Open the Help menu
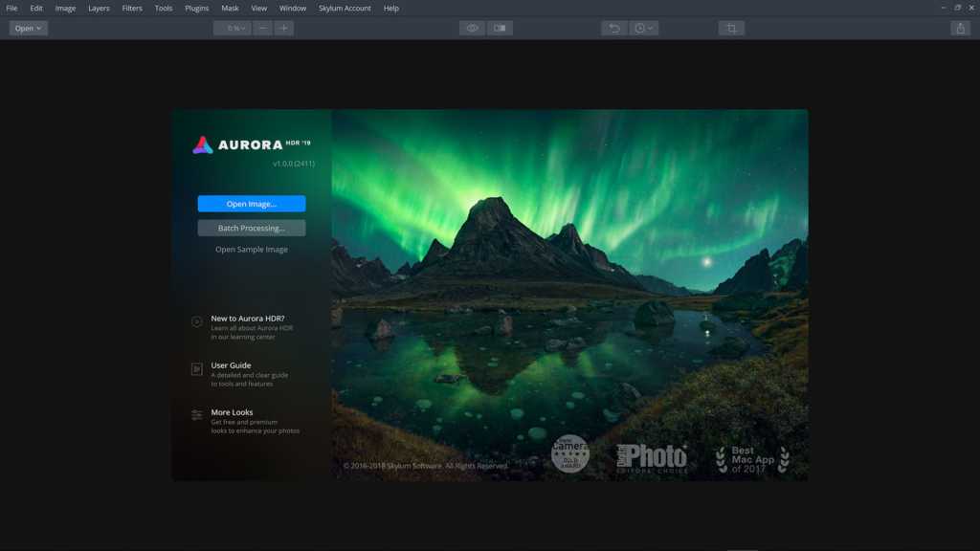 pos(391,8)
